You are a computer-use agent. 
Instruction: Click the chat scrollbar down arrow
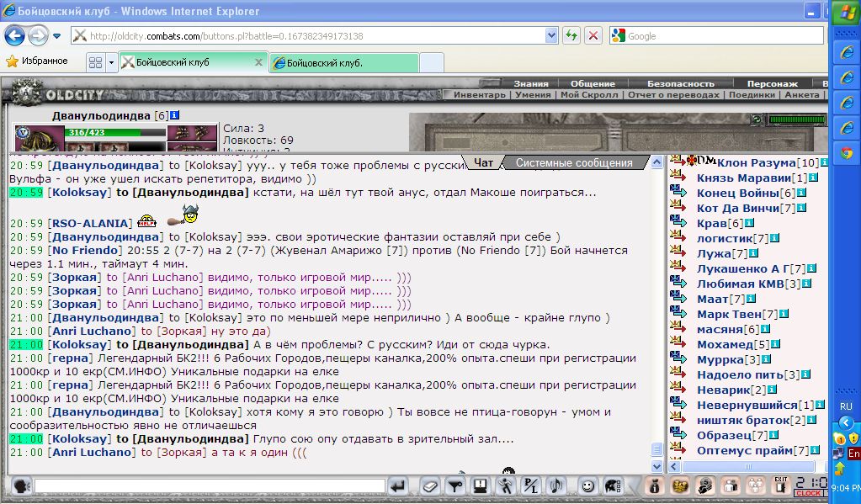[656, 466]
